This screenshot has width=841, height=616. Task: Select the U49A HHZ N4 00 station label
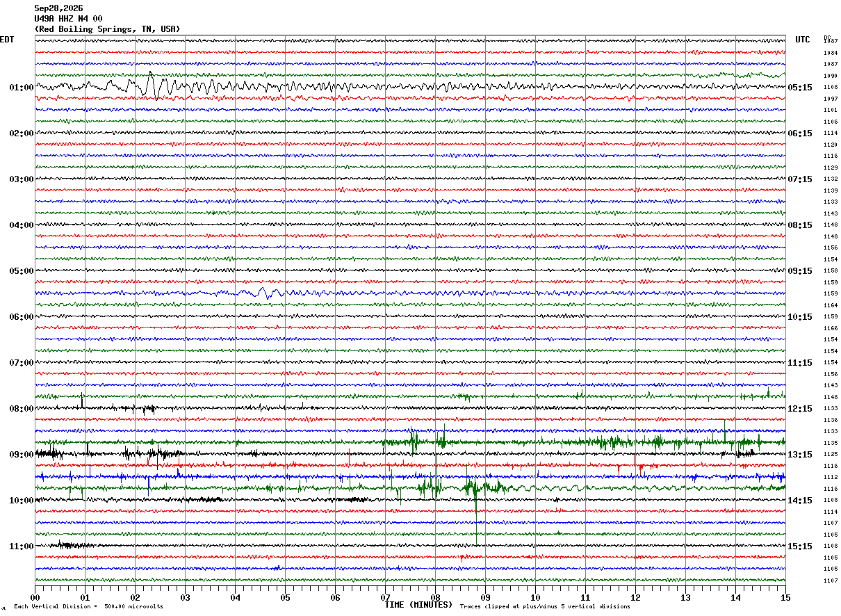coord(68,19)
